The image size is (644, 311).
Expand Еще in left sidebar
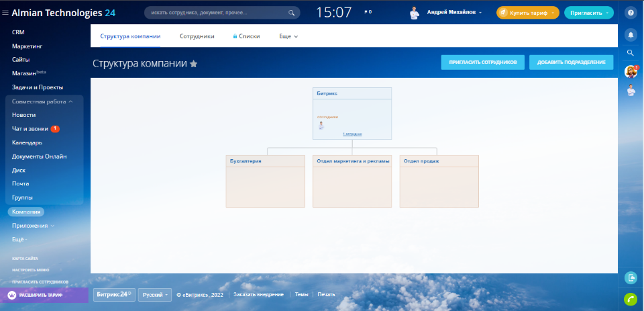click(19, 239)
